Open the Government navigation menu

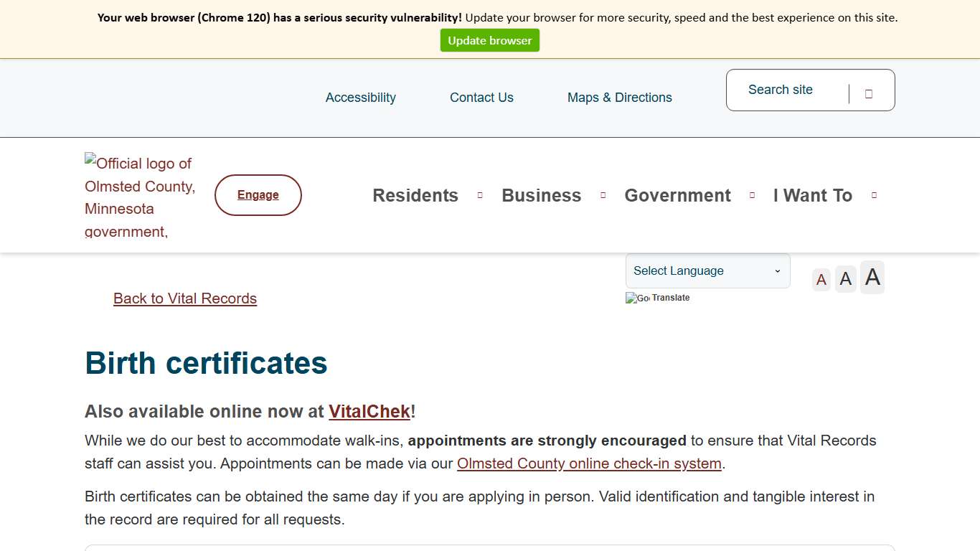click(677, 196)
